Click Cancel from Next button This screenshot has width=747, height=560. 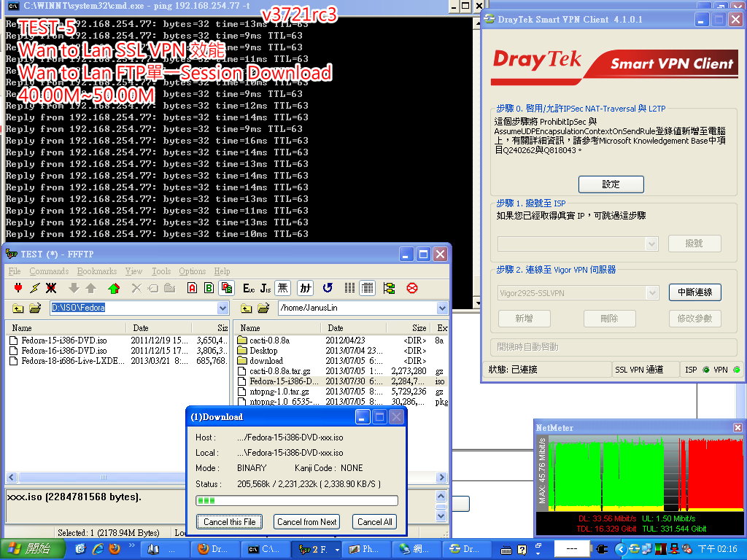pyautogui.click(x=307, y=522)
